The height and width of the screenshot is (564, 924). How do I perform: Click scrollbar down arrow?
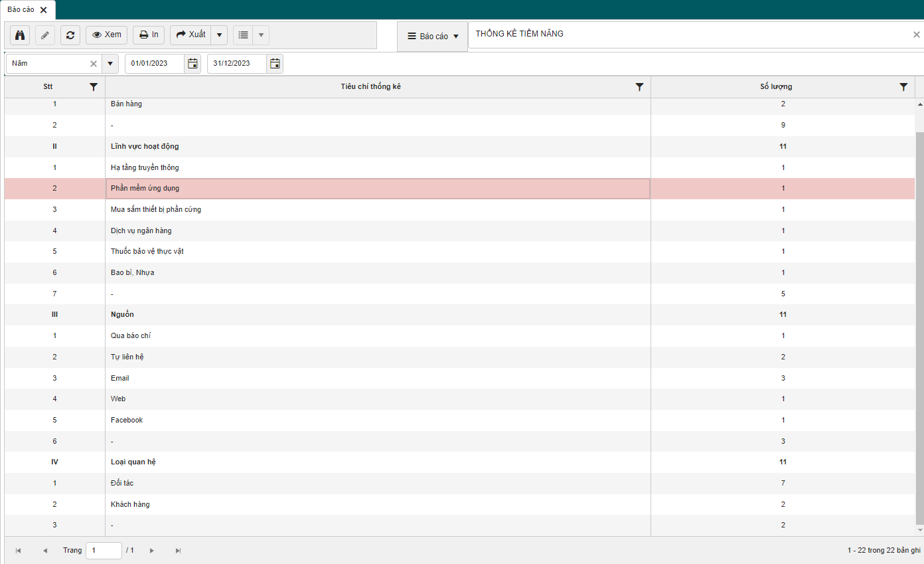click(919, 530)
